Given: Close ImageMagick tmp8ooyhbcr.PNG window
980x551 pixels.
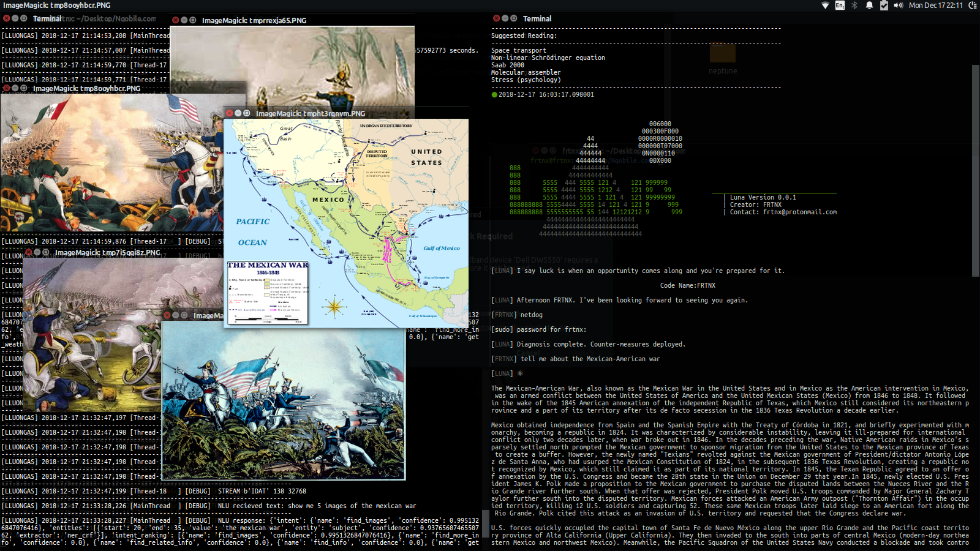Looking at the screenshot, I should (x=7, y=88).
